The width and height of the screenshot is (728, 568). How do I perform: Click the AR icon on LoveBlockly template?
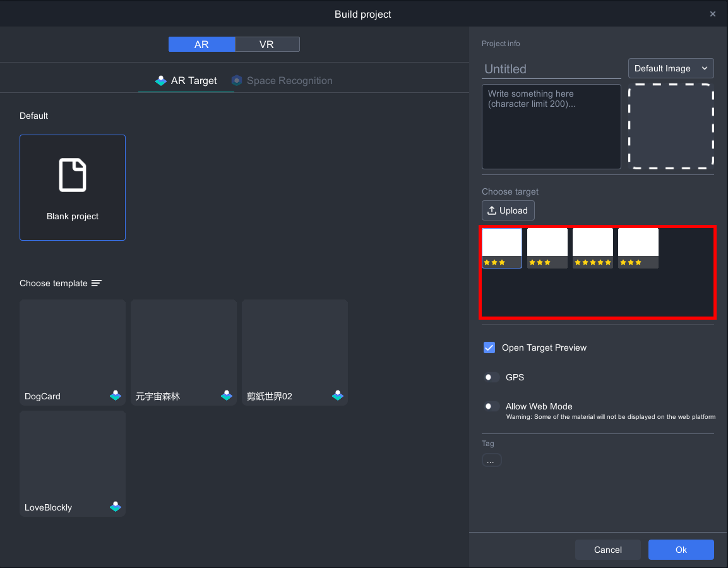(116, 507)
